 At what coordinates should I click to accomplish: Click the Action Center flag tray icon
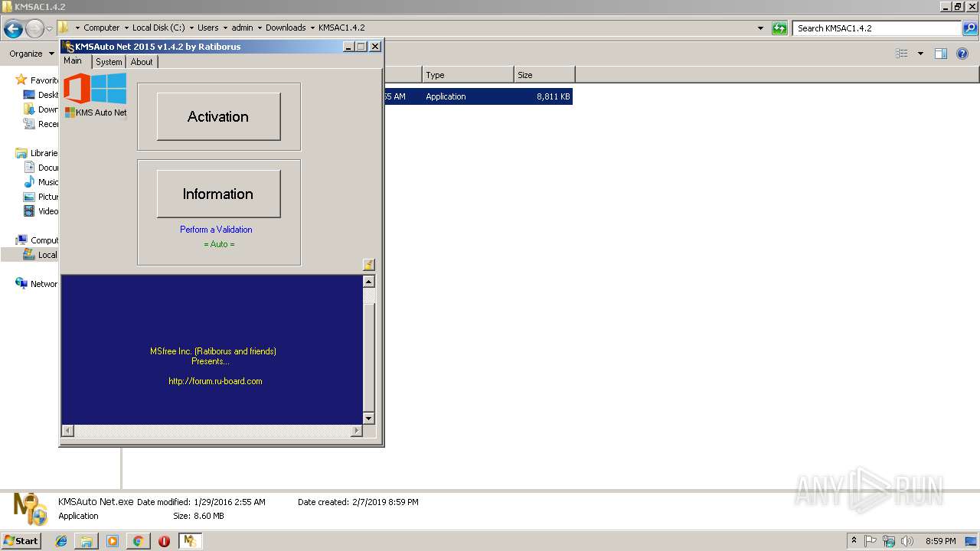(x=871, y=541)
